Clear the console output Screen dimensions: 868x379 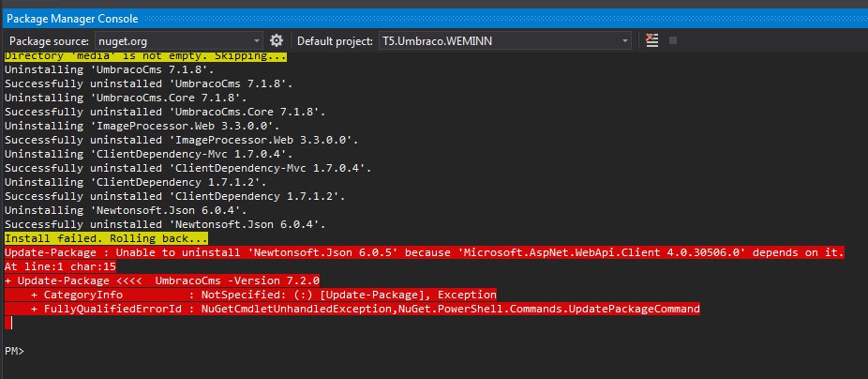(652, 40)
